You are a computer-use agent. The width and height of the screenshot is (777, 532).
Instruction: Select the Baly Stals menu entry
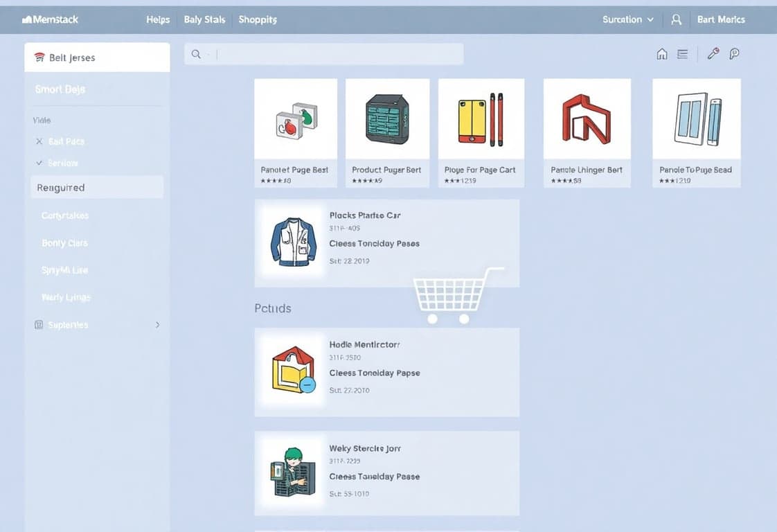(x=204, y=19)
